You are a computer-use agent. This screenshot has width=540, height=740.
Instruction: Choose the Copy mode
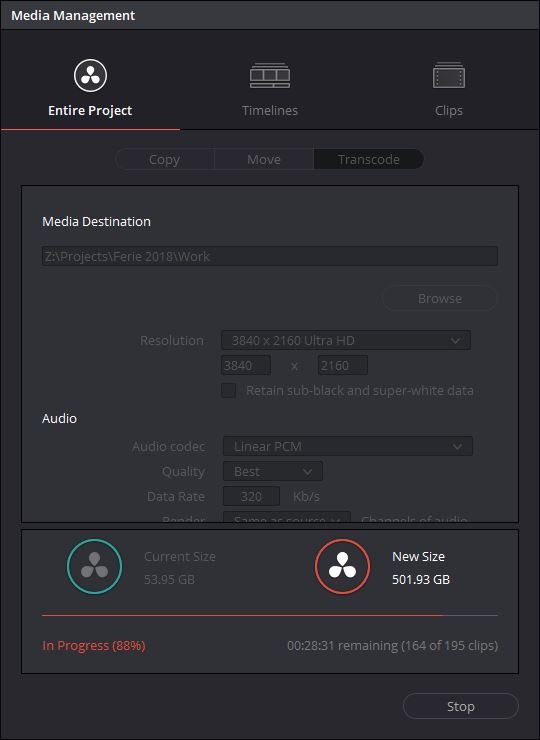click(x=164, y=160)
